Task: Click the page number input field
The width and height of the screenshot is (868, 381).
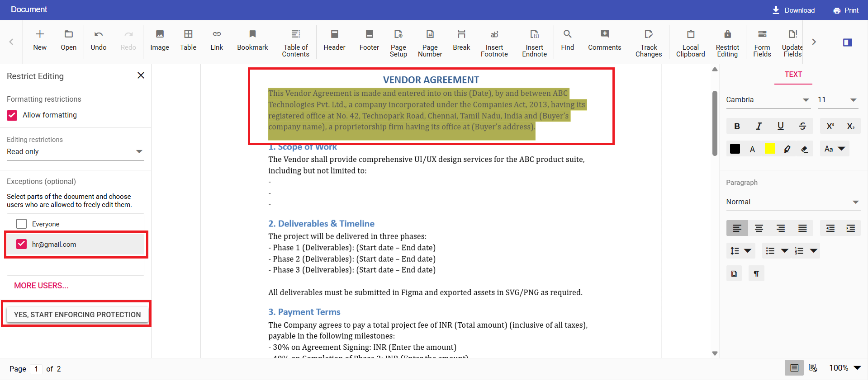Action: pyautogui.click(x=36, y=369)
